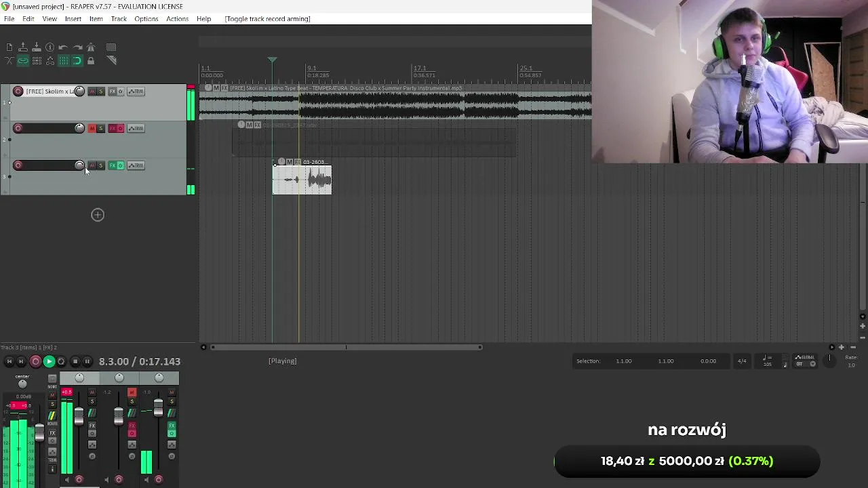Toggle the metronome toolbar icon
This screenshot has height=488, width=868.
click(x=91, y=47)
